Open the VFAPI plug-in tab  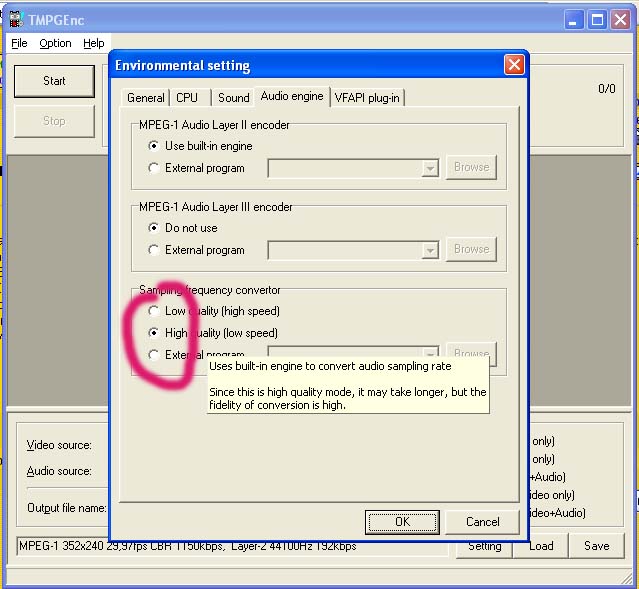367,98
